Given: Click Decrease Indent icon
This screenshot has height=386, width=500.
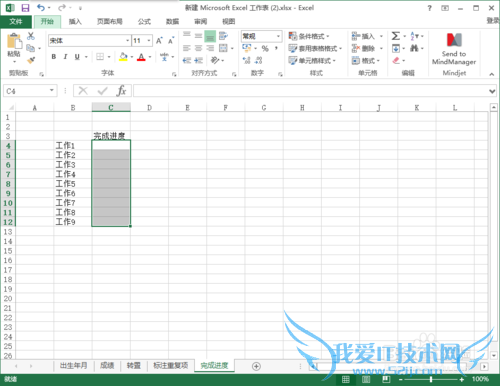Looking at the screenshot, I should [187, 60].
